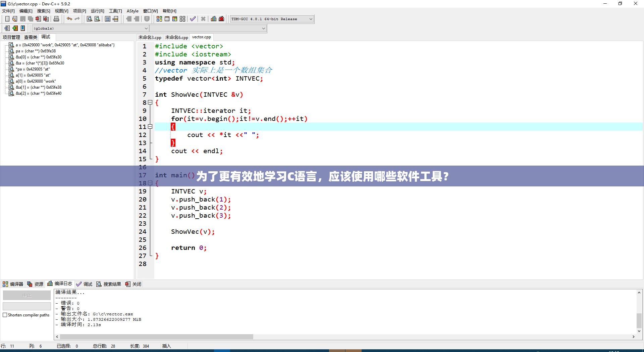
Task: Open the 编译器 bottom tab
Action: click(13, 284)
